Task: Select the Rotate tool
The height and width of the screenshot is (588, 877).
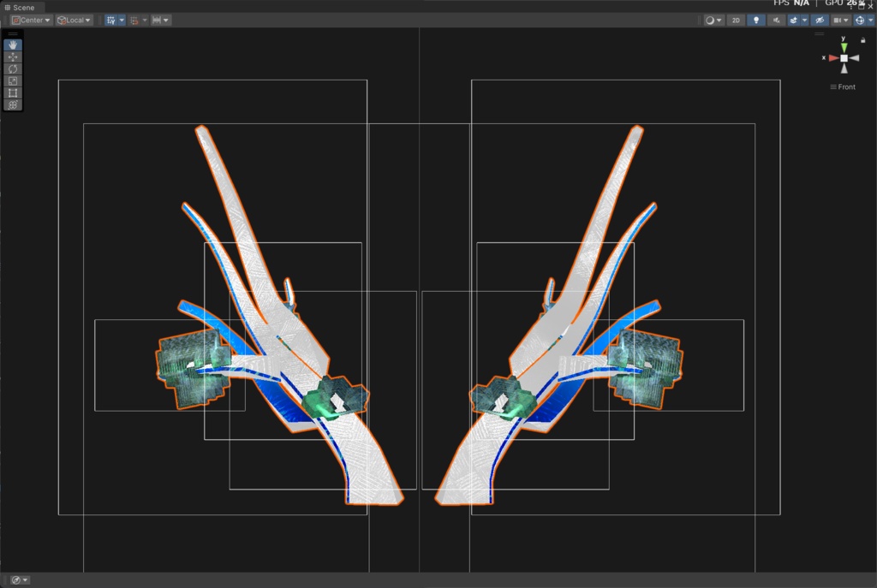Action: pos(13,68)
